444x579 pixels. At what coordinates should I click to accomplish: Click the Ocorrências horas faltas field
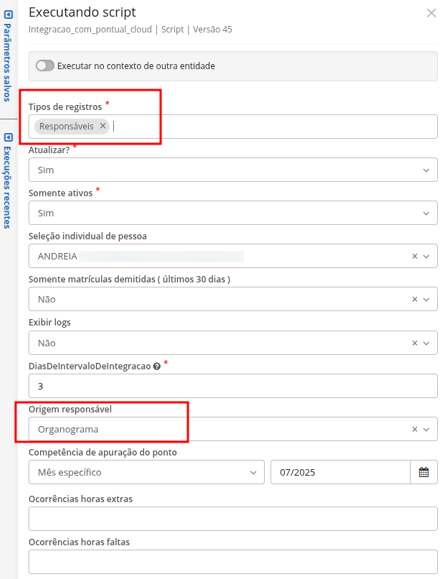pos(233,562)
